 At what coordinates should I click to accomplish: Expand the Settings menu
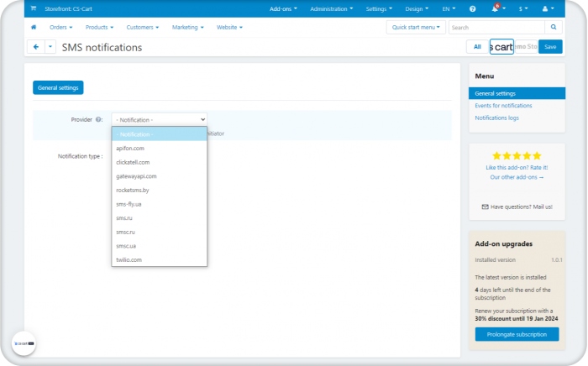(x=379, y=8)
